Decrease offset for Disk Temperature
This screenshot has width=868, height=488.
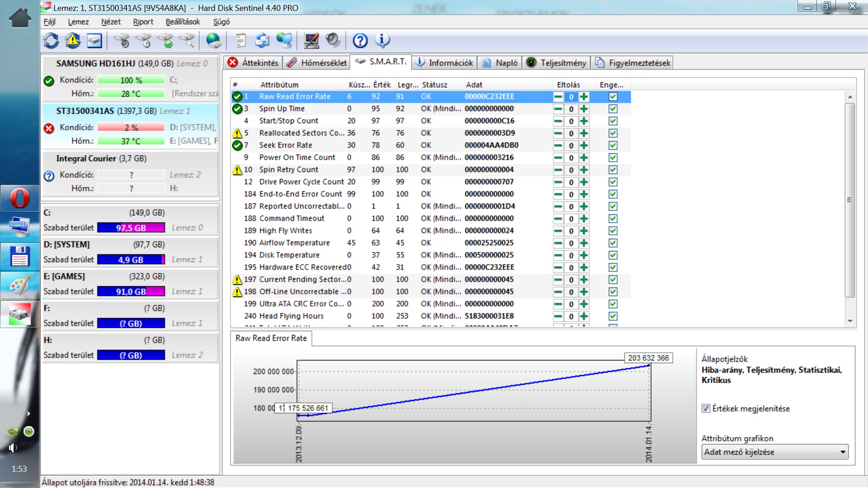558,255
